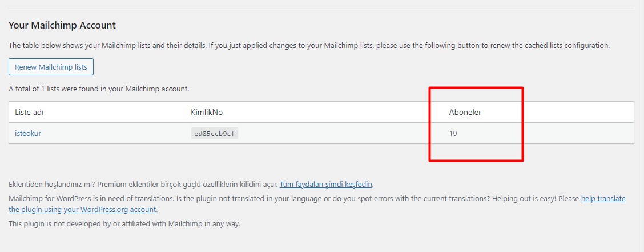Click the 'renew the cached lists configuration' phrase
This screenshot has width=644, height=252.
pyautogui.click(x=550, y=46)
